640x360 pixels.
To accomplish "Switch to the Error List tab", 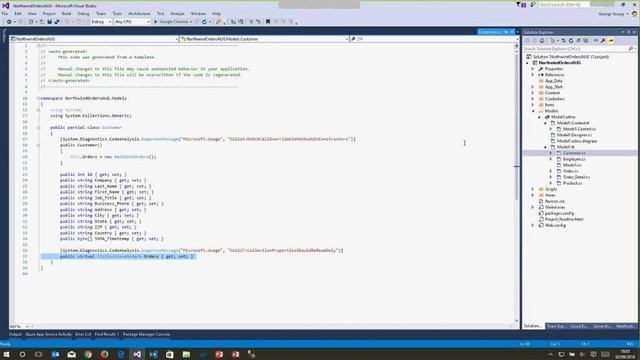I will (83, 335).
